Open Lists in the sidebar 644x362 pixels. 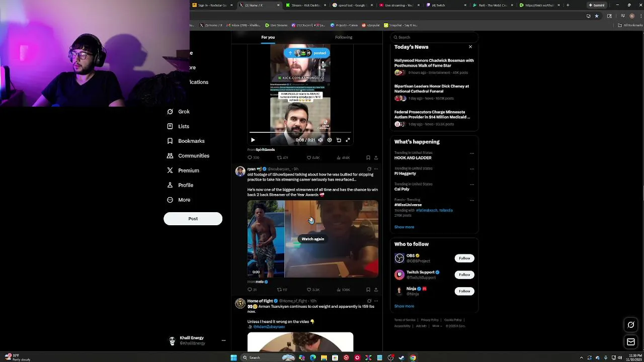click(178, 126)
